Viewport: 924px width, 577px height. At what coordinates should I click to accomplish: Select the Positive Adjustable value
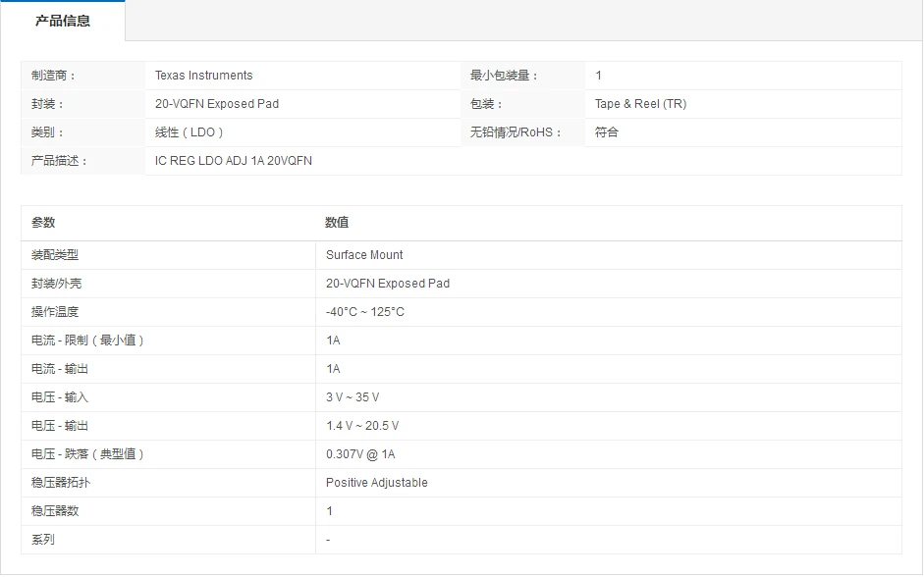376,483
